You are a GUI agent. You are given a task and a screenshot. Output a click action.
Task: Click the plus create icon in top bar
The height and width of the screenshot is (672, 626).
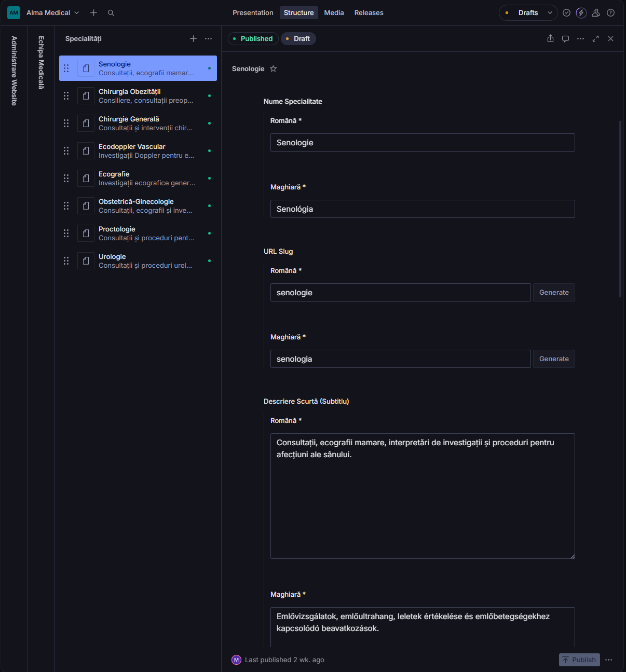(x=93, y=12)
